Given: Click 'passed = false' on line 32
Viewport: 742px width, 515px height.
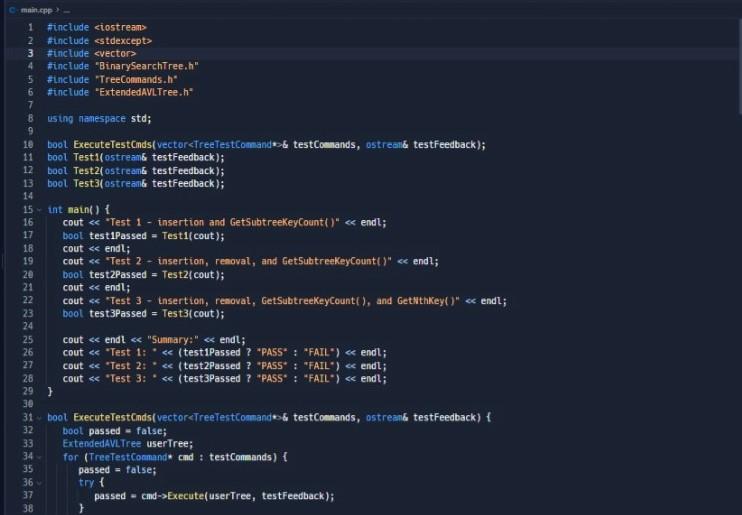Looking at the screenshot, I should (125, 431).
